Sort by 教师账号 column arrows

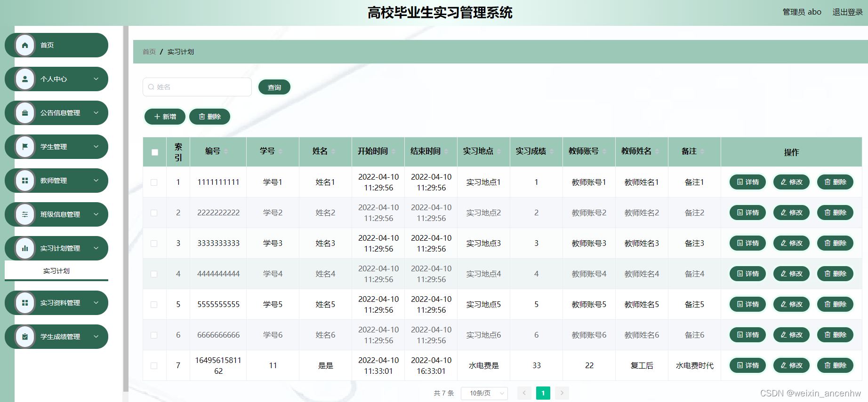604,151
